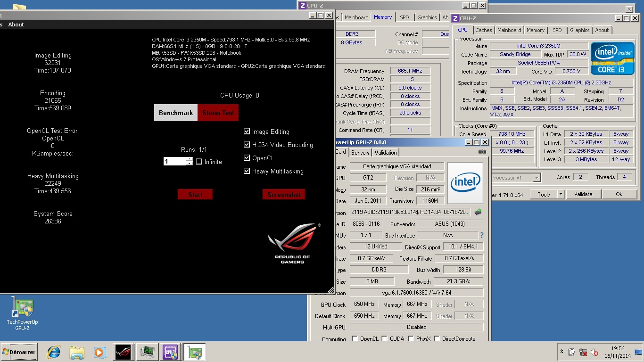644x362 pixels.
Task: Switch to the CPU-Z taskbar button
Action: [x=170, y=352]
